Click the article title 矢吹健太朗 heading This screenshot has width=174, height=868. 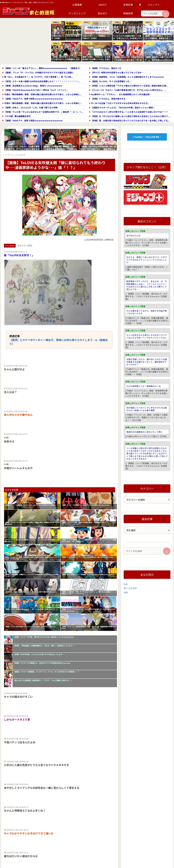pyautogui.click(x=59, y=165)
